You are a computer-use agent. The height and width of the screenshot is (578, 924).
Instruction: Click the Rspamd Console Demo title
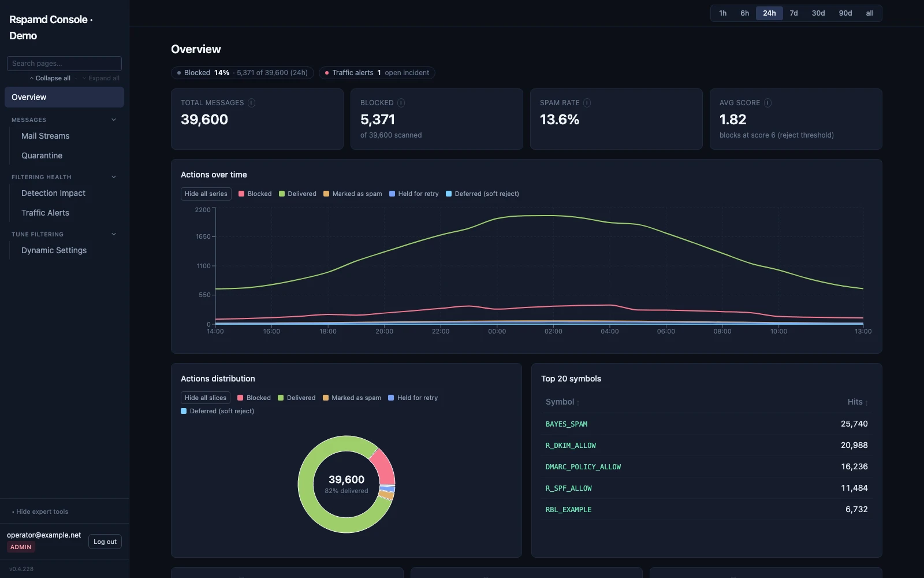51,28
